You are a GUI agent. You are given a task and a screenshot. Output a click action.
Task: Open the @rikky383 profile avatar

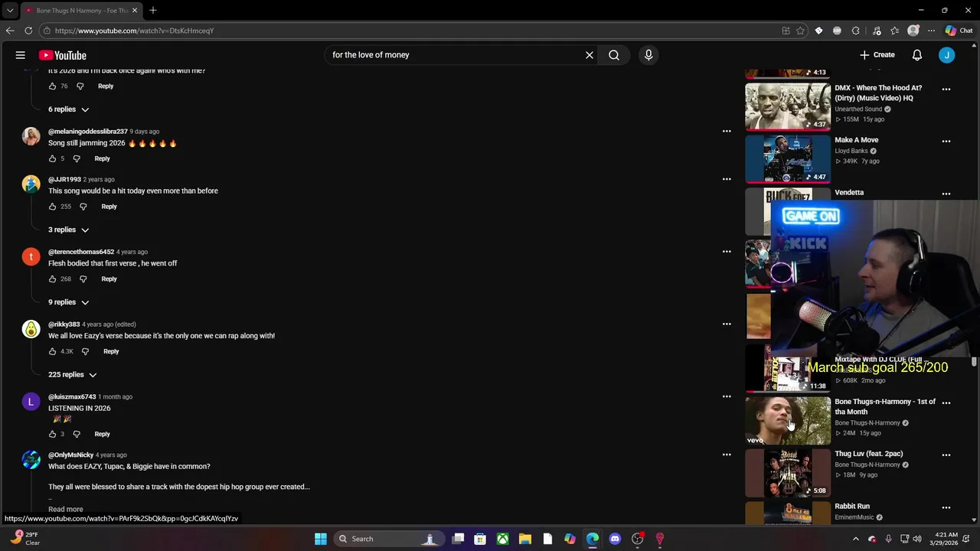pos(31,329)
